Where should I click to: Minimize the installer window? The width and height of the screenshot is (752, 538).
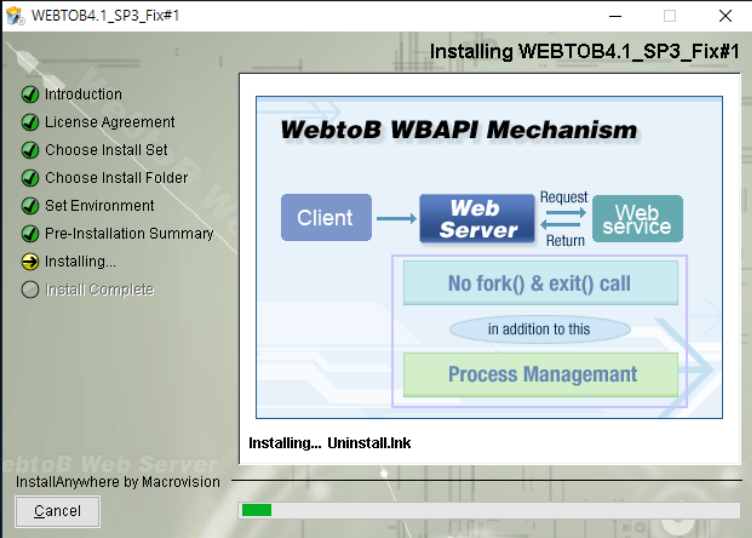615,16
